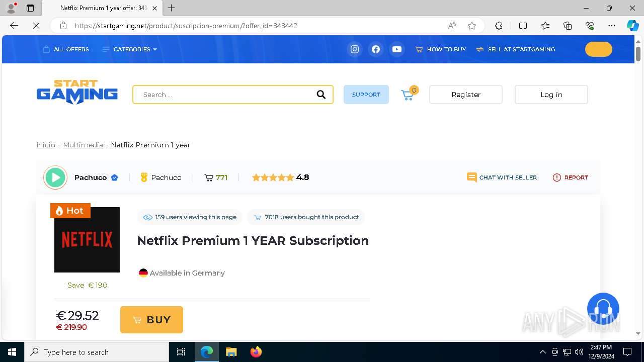Click the browser back arrow

pyautogui.click(x=14, y=26)
